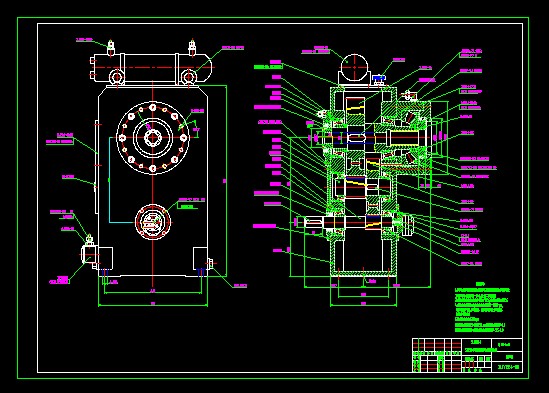Select the technical notes text block
Viewport: 549px width, 393px height.
tap(481, 308)
